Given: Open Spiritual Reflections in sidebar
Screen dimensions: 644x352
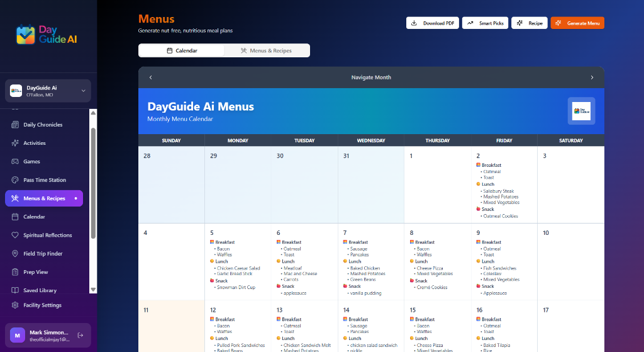Looking at the screenshot, I should click(x=44, y=236).
